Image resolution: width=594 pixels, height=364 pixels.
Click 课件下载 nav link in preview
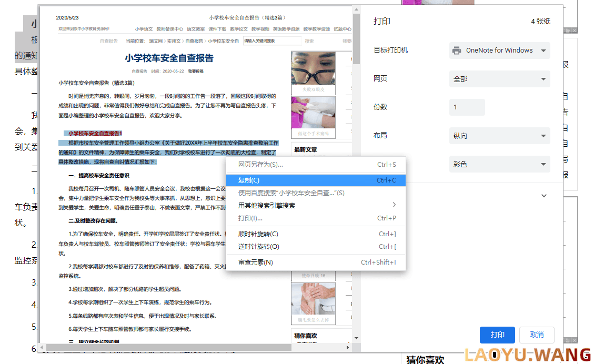pos(217,29)
